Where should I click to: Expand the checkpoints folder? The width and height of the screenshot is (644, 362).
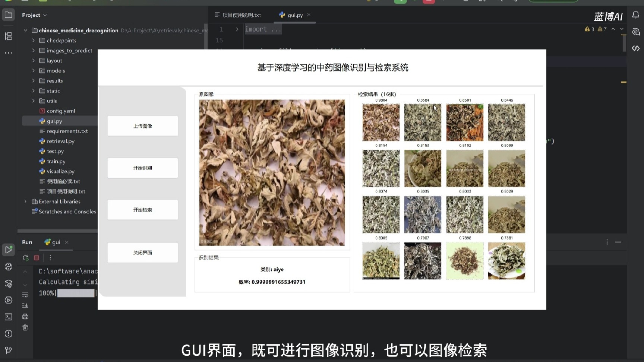click(33, 41)
